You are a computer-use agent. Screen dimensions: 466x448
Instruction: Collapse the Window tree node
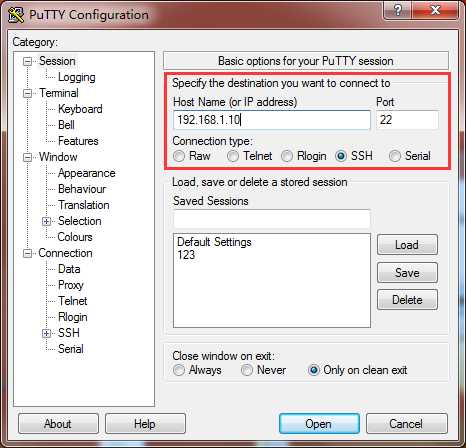(x=27, y=157)
